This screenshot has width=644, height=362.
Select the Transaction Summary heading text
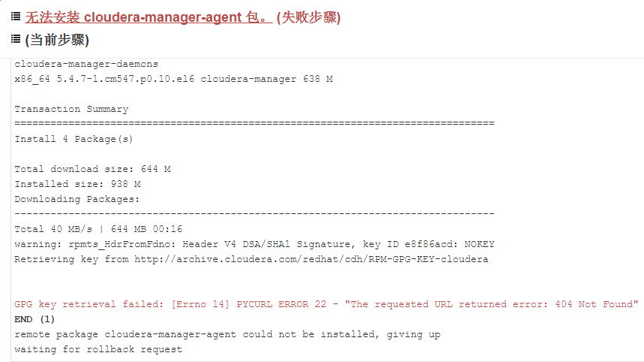(x=71, y=110)
